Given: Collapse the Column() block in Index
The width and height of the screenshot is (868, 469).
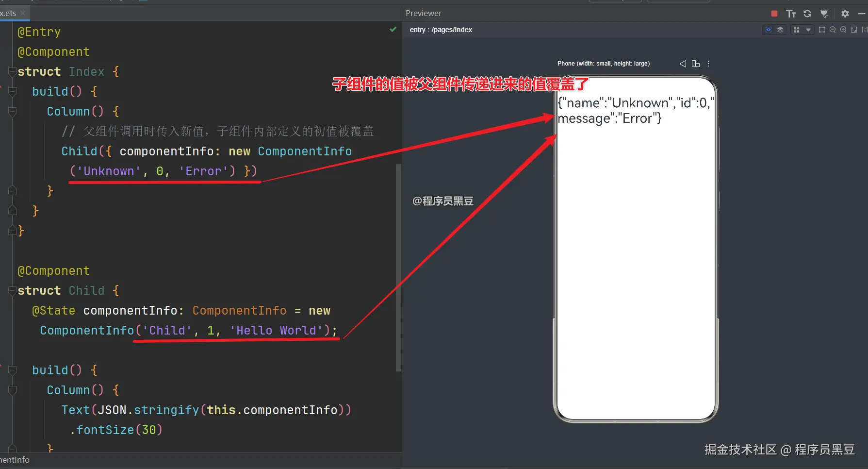Looking at the screenshot, I should coord(12,112).
